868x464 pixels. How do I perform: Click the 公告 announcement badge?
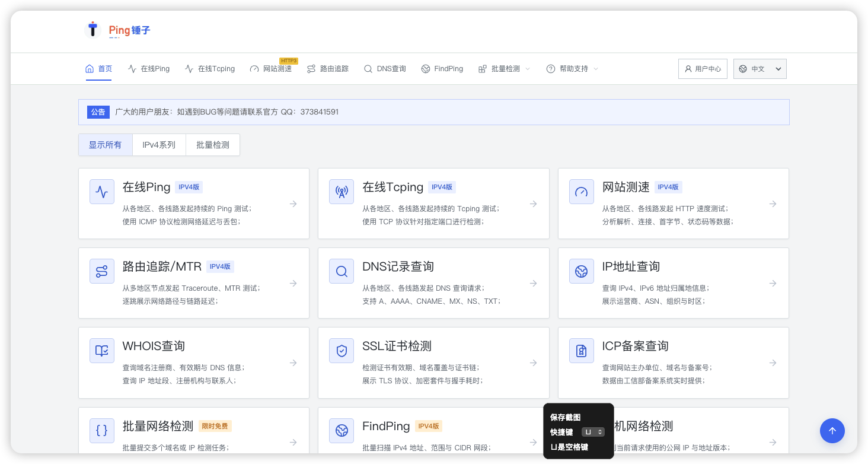(x=98, y=112)
